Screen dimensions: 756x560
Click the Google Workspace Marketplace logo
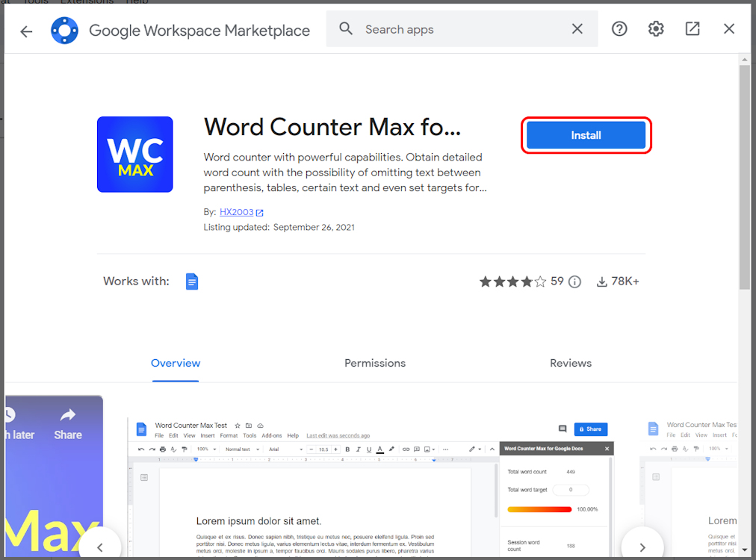[64, 30]
